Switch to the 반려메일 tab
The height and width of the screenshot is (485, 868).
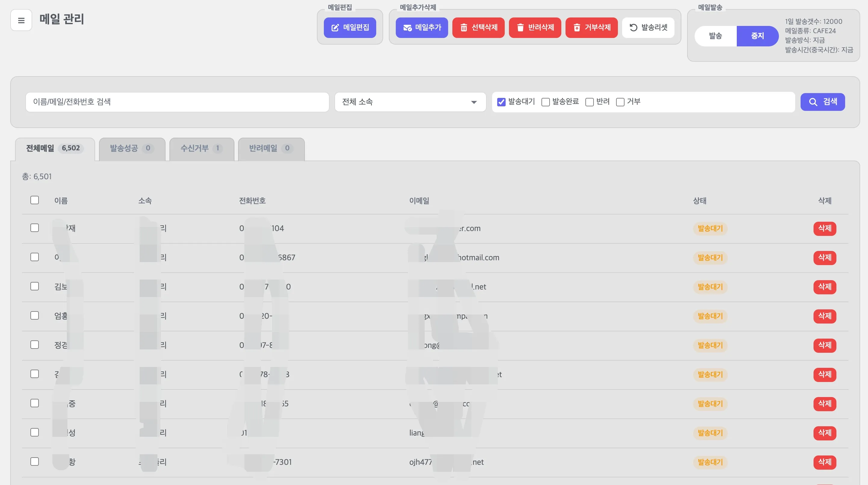(271, 149)
